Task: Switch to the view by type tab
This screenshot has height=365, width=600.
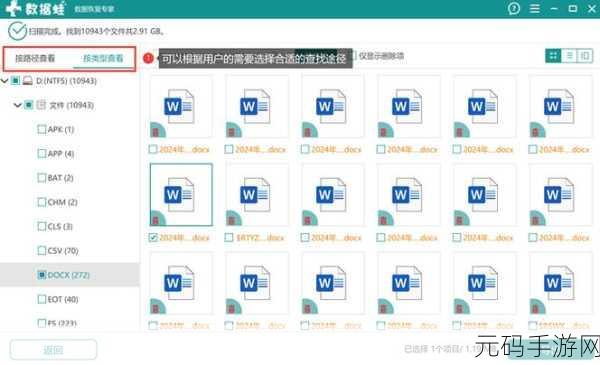Action: (103, 59)
